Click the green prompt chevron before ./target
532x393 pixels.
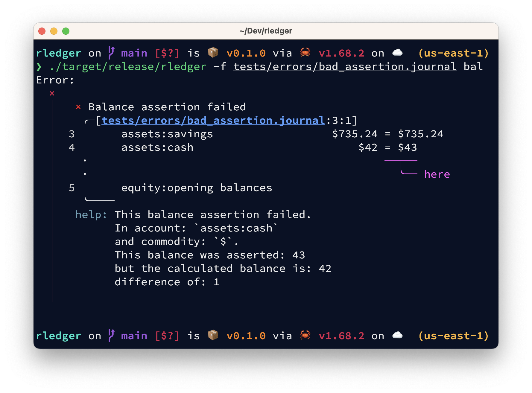point(39,67)
